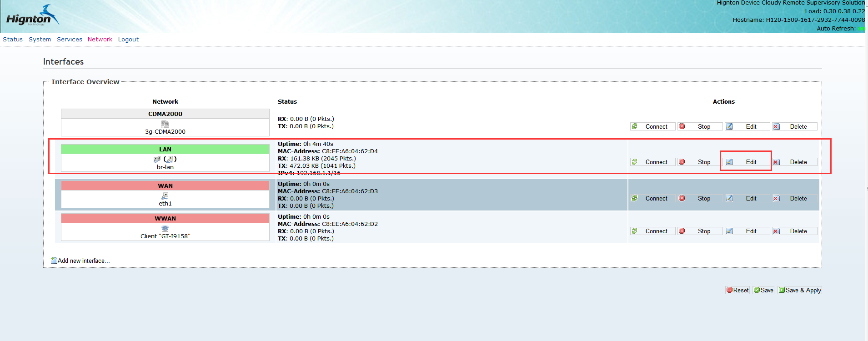Click Save & Apply button

point(800,291)
